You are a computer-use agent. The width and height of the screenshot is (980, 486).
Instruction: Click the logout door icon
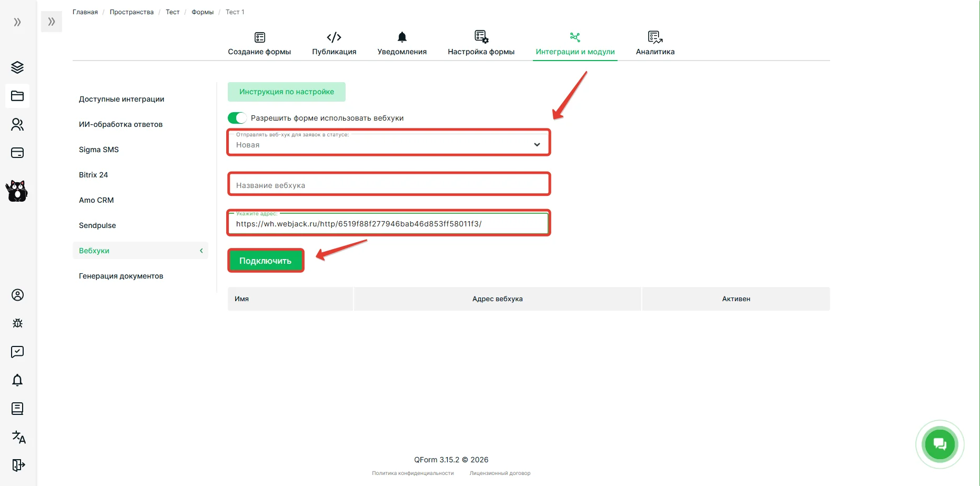pos(18,465)
